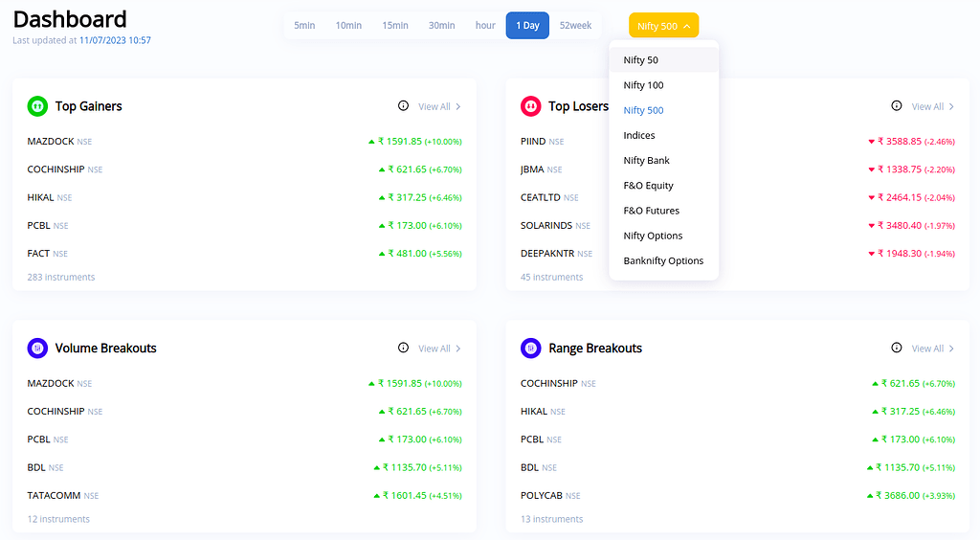Open info icon in Range Breakouts panel
The width and height of the screenshot is (980, 540).
click(x=896, y=348)
